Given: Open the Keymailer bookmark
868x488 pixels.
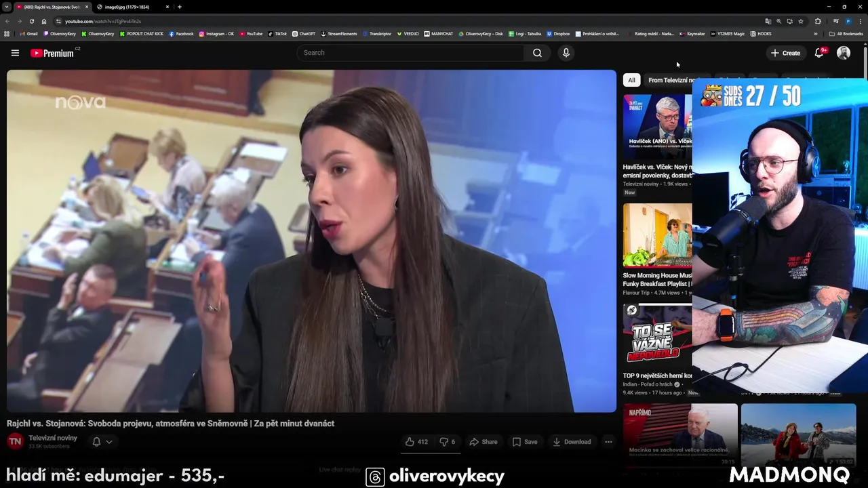Looking at the screenshot, I should [692, 33].
